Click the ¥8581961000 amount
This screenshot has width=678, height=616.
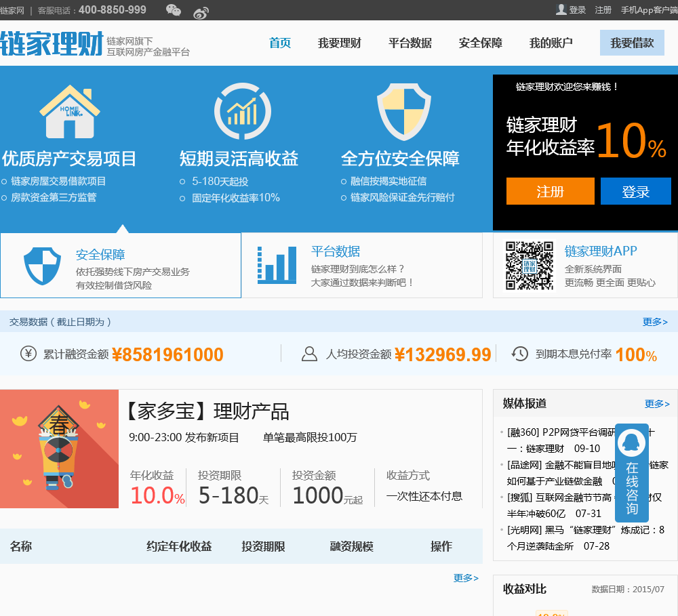[167, 354]
